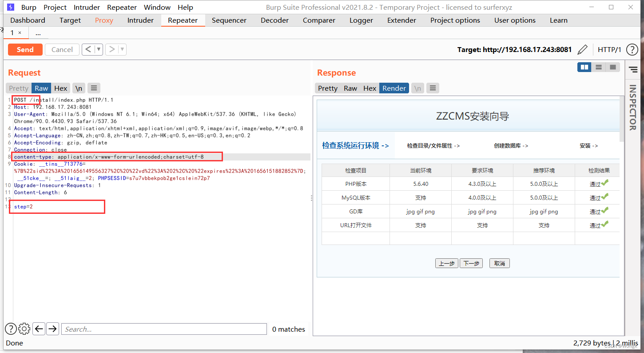The width and height of the screenshot is (644, 353).
Task: Switch to the Target tab
Action: coord(70,20)
